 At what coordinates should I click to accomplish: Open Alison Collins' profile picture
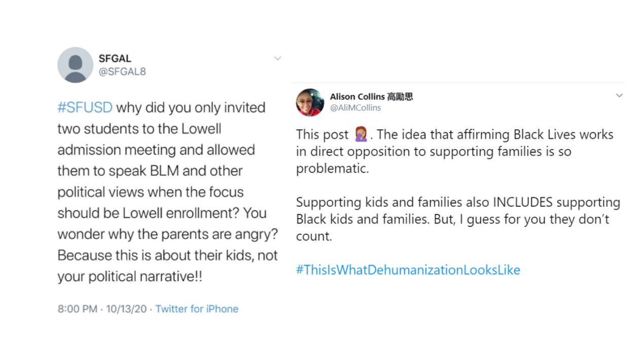pos(310,102)
